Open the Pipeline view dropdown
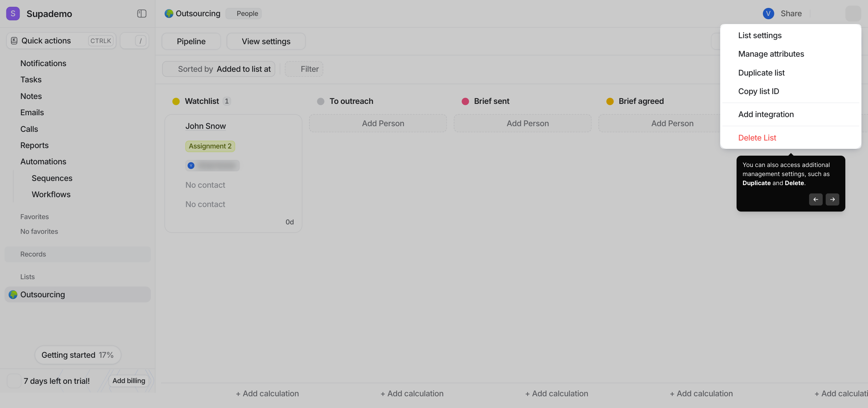 click(x=191, y=41)
